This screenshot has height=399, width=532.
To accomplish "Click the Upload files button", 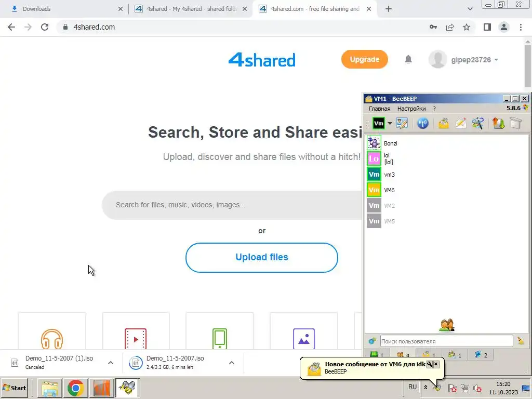I will pyautogui.click(x=262, y=257).
